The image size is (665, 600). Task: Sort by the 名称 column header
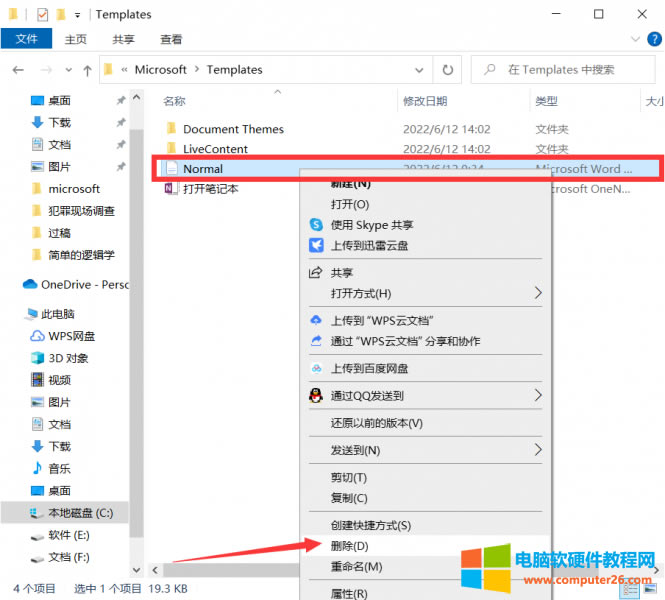pos(174,101)
